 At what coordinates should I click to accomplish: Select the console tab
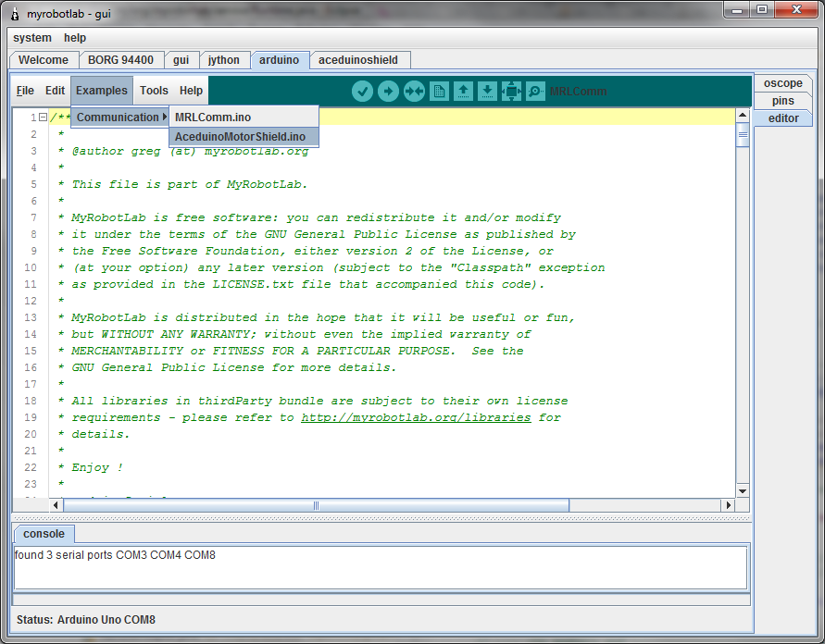44,534
